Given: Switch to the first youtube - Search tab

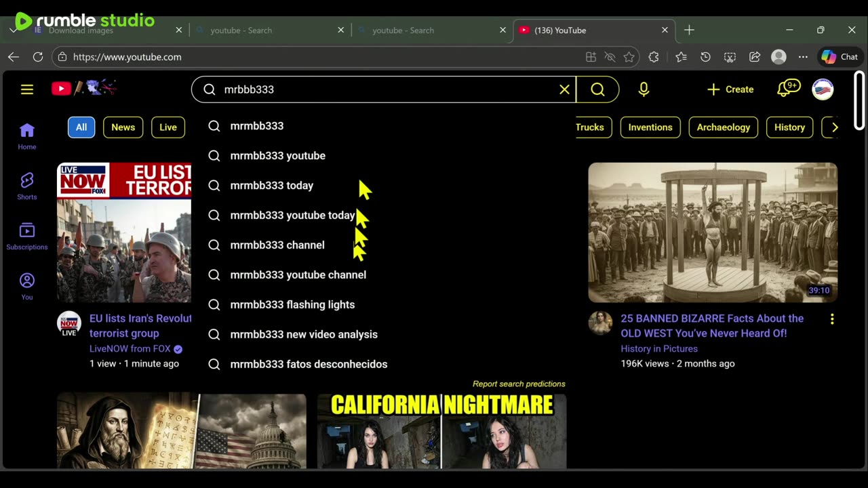Looking at the screenshot, I should [x=271, y=30].
